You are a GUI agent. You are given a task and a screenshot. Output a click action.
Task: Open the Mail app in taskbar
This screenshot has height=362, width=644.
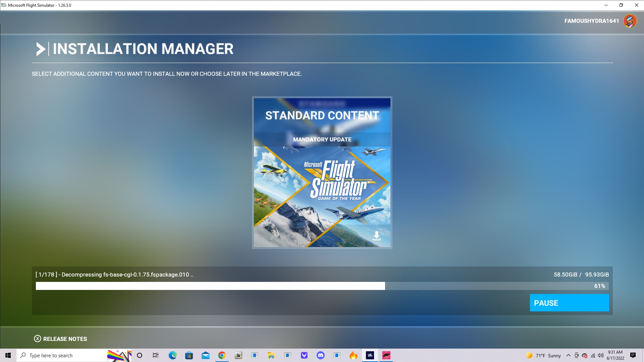click(x=205, y=355)
